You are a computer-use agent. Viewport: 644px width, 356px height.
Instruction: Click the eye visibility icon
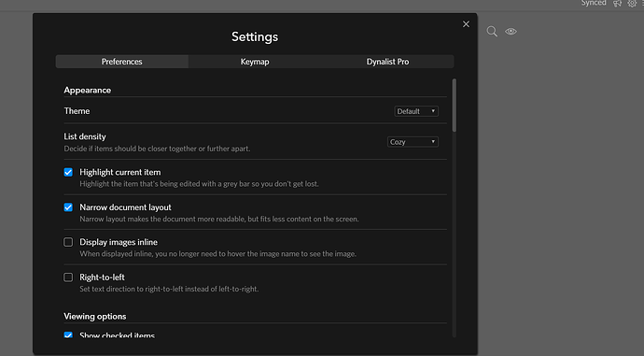pyautogui.click(x=511, y=31)
